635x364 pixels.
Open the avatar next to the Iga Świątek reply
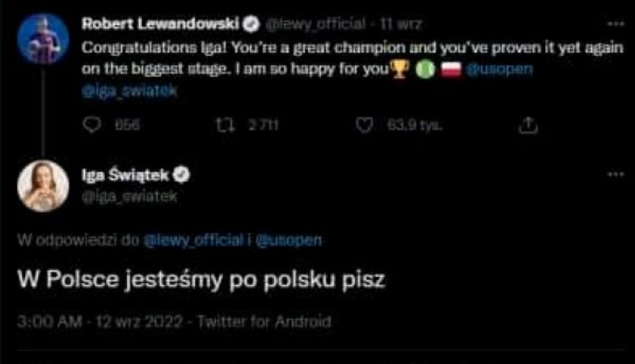click(41, 185)
